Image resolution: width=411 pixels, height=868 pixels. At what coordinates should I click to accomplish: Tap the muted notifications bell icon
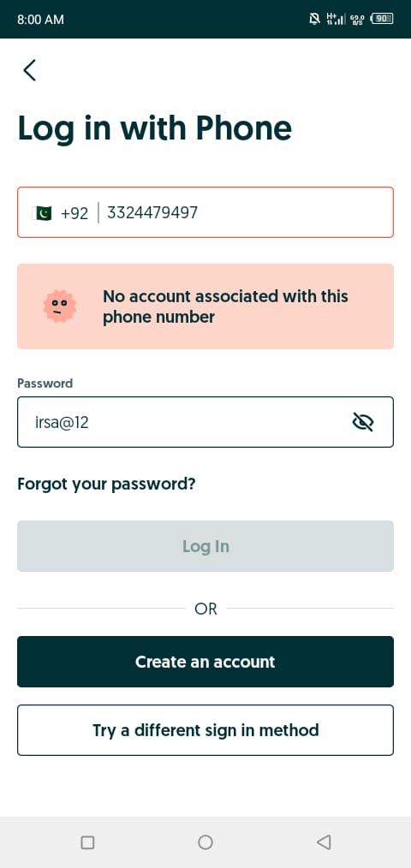click(314, 19)
